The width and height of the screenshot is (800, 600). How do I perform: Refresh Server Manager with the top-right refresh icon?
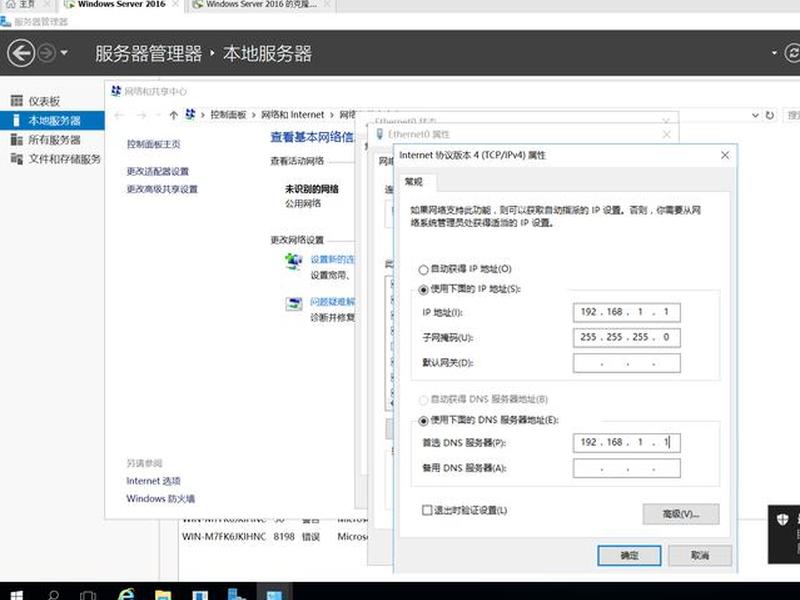pyautogui.click(x=793, y=53)
